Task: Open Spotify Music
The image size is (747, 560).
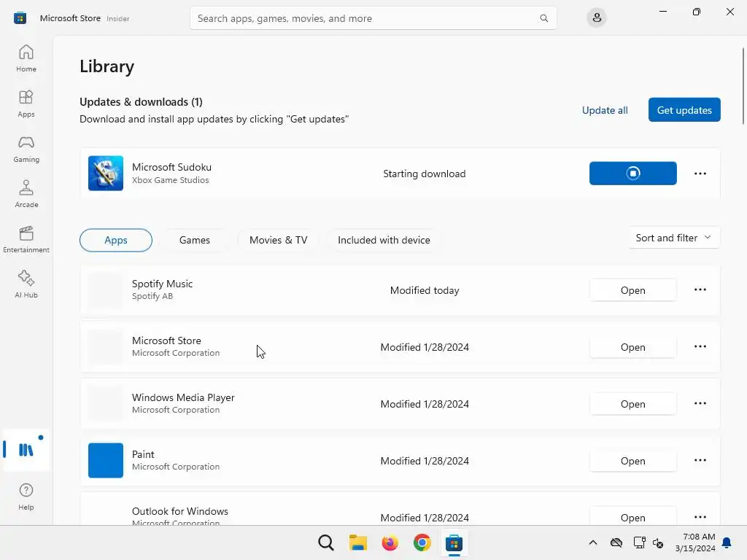Action: point(632,290)
